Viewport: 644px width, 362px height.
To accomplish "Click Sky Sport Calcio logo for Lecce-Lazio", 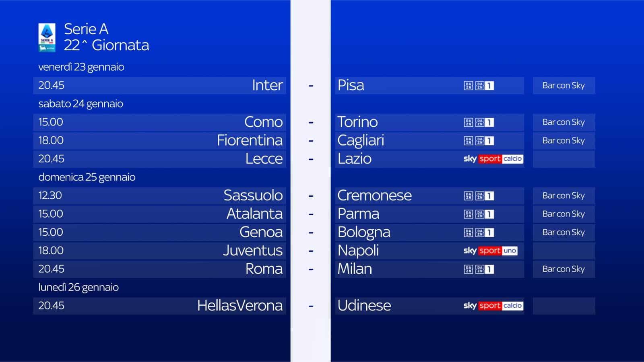I will click(x=493, y=159).
